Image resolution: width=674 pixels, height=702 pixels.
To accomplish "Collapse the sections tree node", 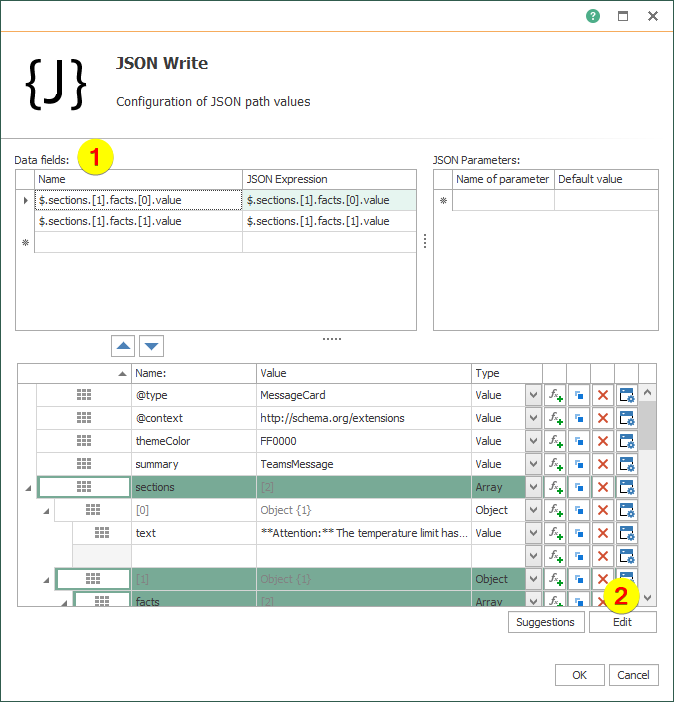I will click(x=27, y=488).
